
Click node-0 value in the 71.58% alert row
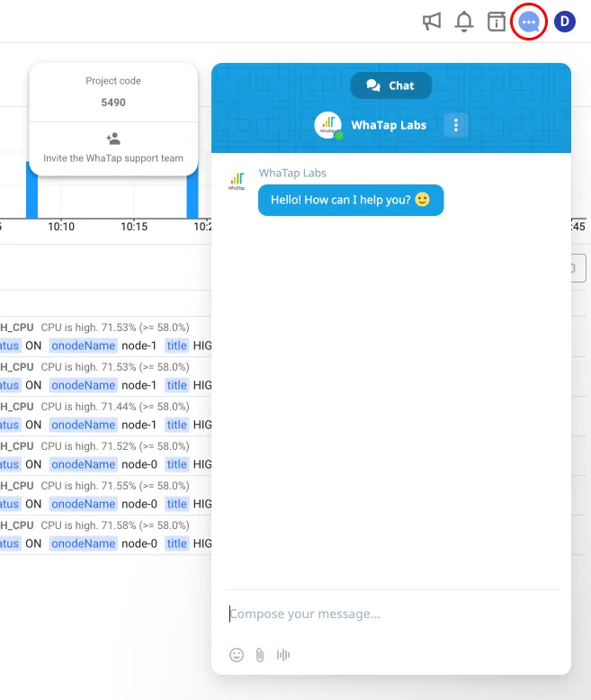pyautogui.click(x=139, y=543)
